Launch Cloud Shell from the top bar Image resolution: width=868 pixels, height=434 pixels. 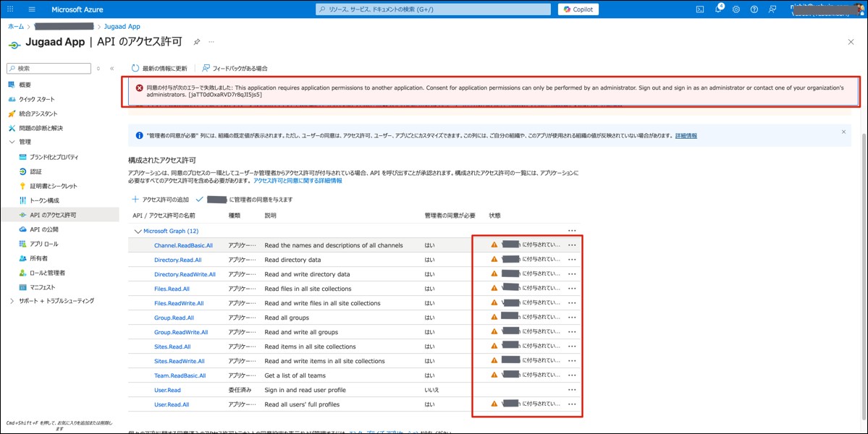click(x=700, y=9)
